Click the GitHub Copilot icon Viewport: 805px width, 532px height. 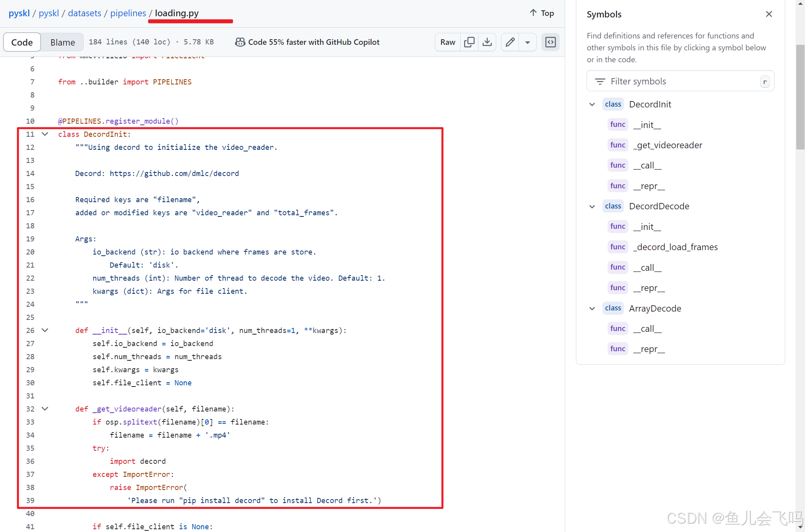pyautogui.click(x=240, y=42)
